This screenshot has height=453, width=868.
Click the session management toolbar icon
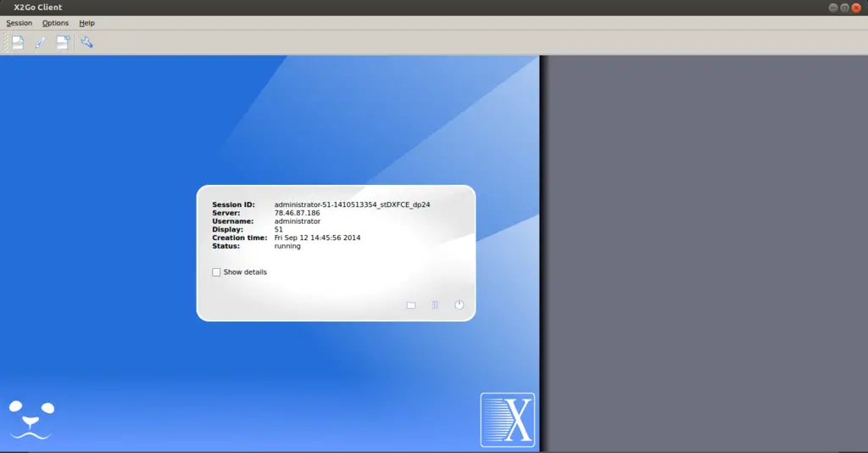coord(63,42)
